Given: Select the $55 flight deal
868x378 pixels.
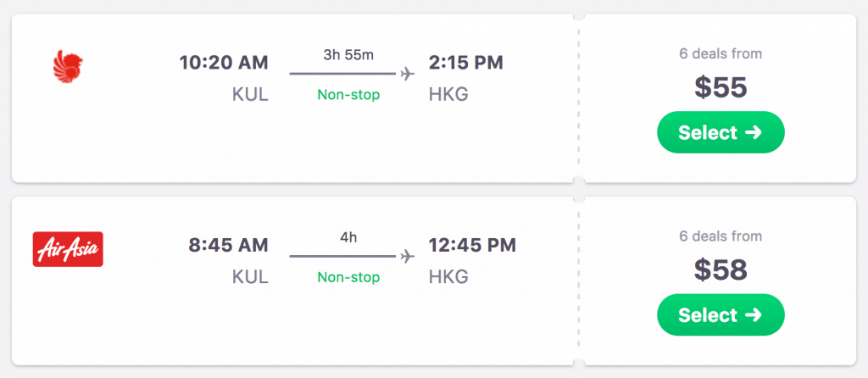Looking at the screenshot, I should click(x=721, y=132).
